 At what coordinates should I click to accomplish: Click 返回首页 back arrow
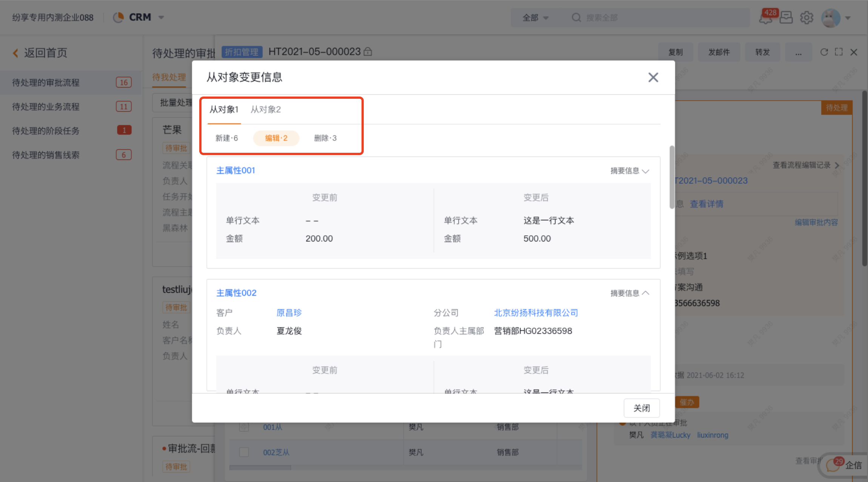(15, 53)
